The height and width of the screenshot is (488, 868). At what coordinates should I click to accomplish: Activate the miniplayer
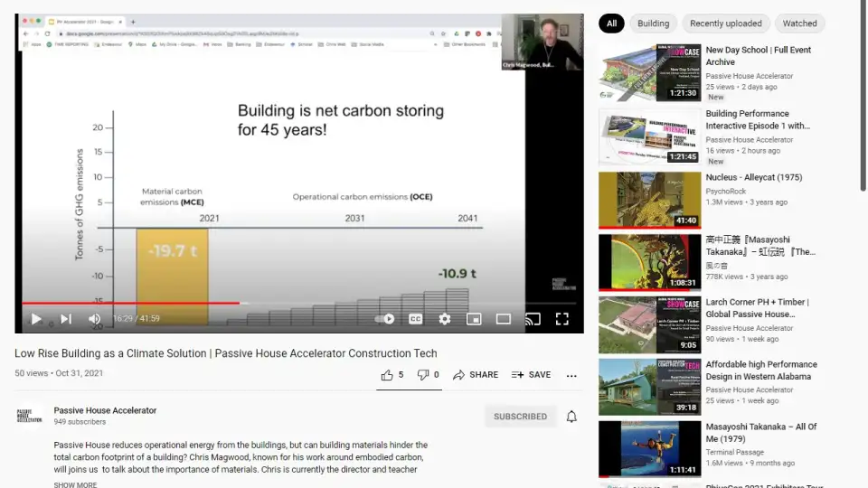(x=474, y=319)
